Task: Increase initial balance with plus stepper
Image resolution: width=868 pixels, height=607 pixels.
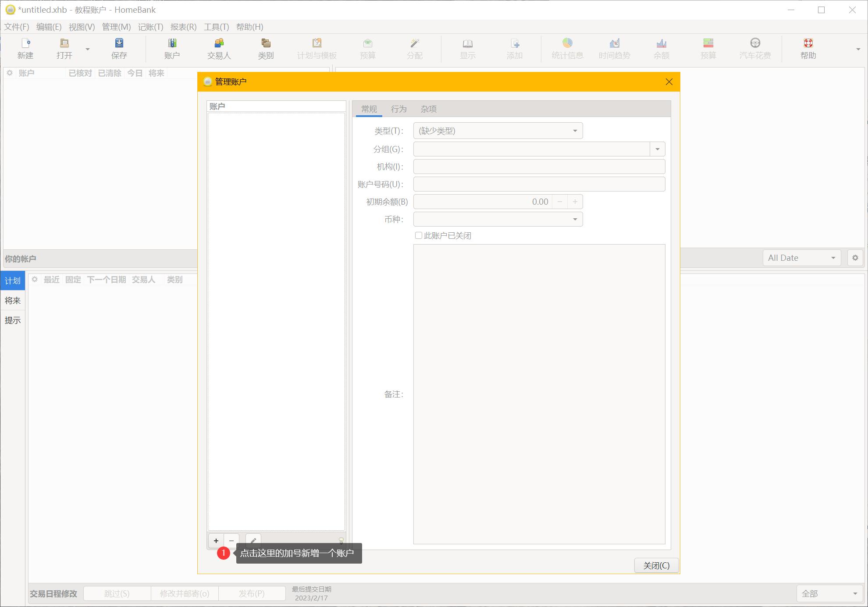Action: click(x=575, y=202)
